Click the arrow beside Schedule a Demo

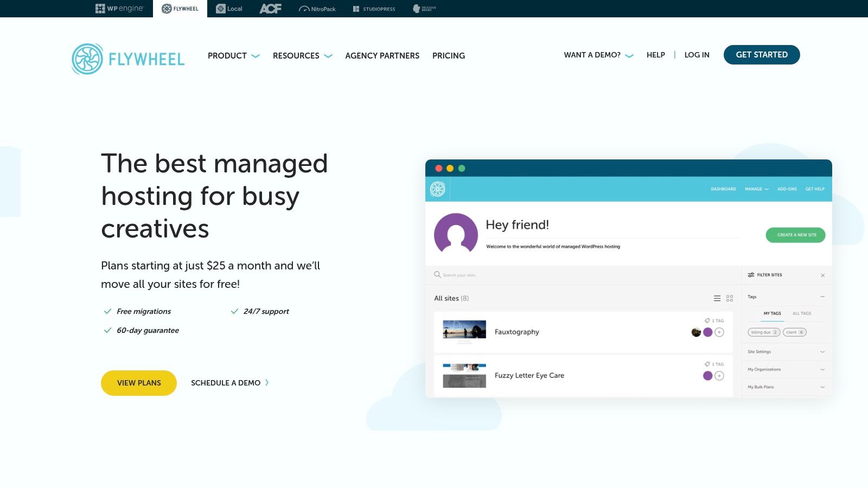267,383
